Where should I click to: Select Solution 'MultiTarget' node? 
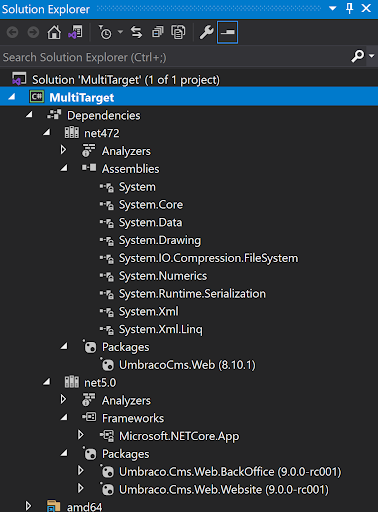coord(126,80)
